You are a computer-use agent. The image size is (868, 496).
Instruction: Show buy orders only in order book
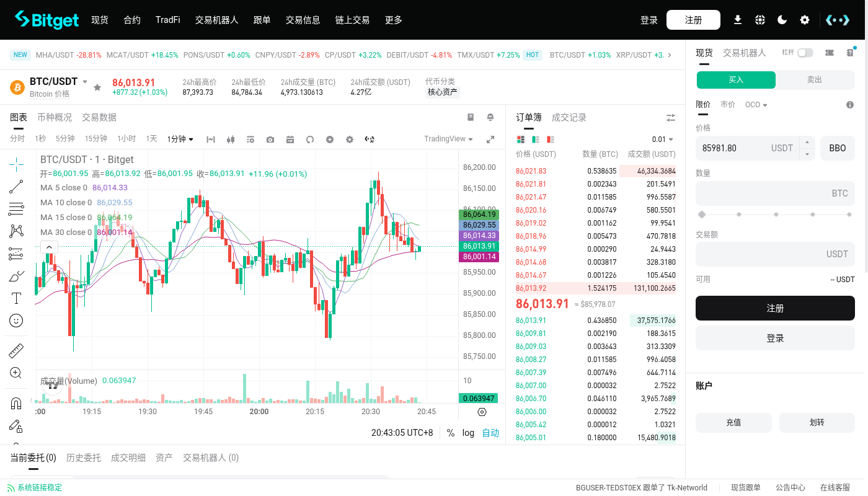536,139
